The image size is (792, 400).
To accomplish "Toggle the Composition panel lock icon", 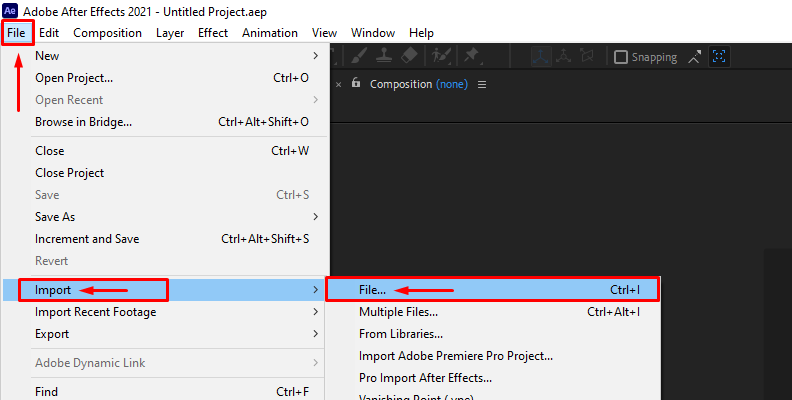I will tap(356, 83).
